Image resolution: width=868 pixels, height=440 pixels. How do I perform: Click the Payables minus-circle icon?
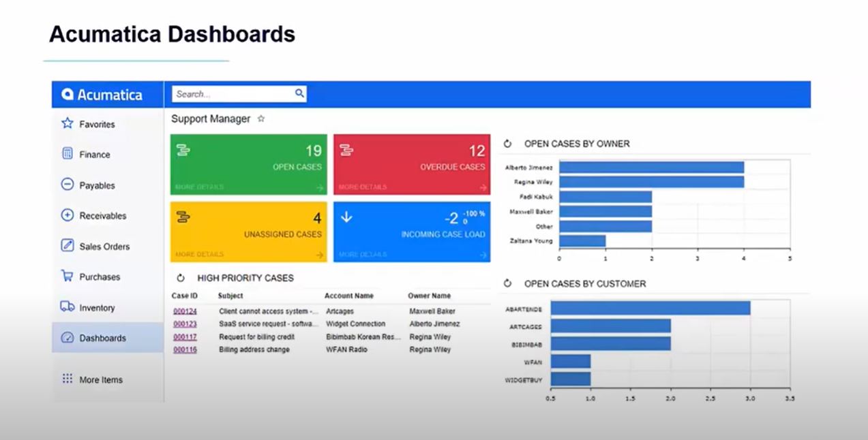67,185
